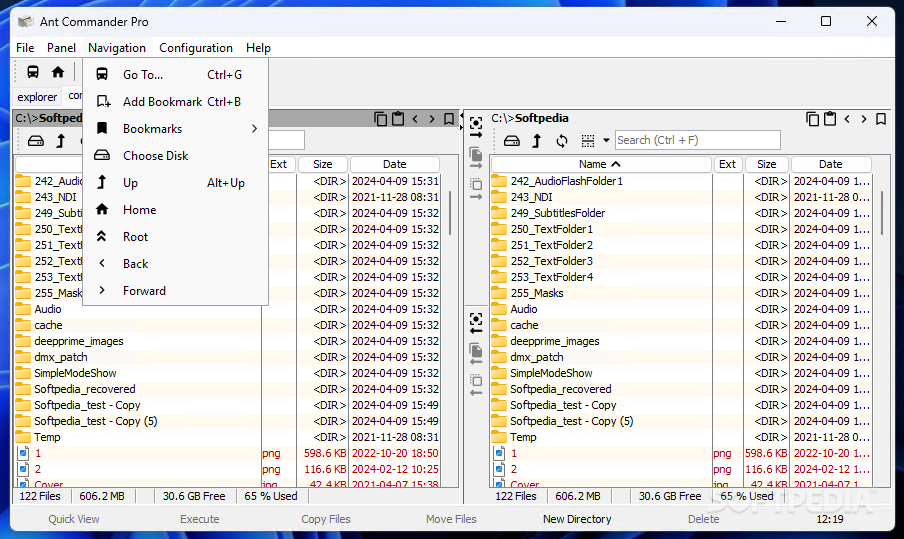Sort right panel by Name column

(600, 164)
